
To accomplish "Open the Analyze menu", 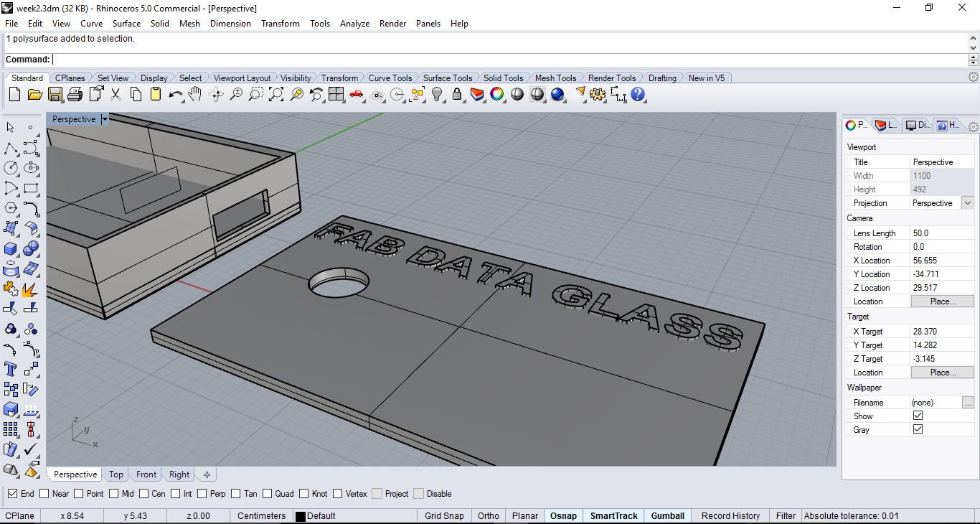I will tap(354, 24).
